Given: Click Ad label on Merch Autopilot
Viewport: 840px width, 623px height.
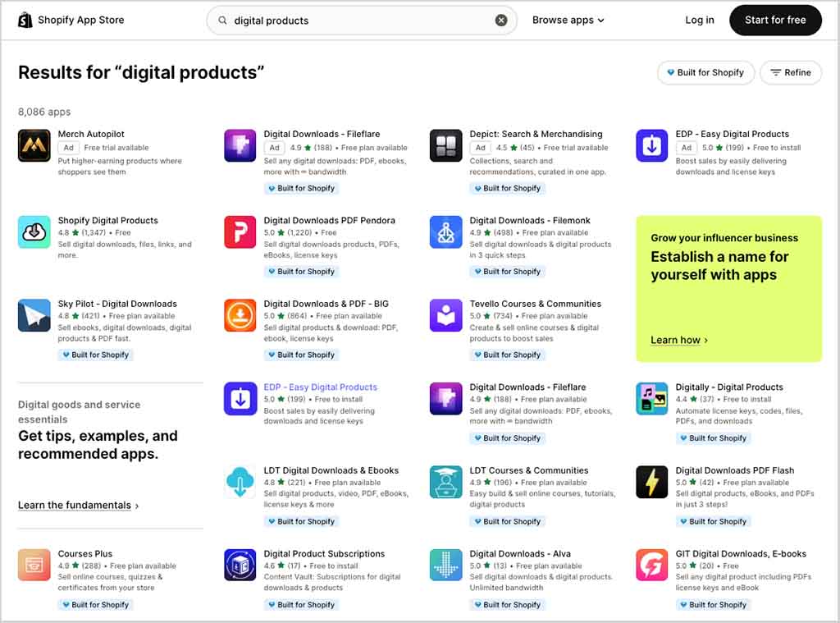Looking at the screenshot, I should tap(69, 148).
